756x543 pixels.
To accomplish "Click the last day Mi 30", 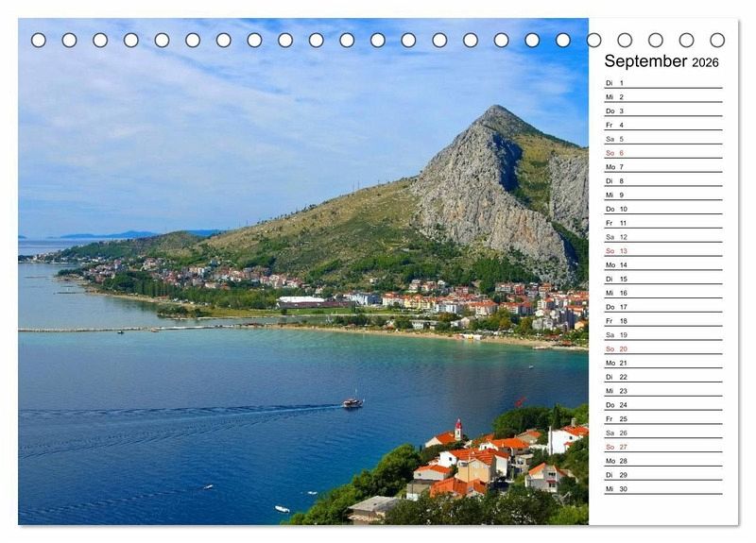I will point(662,489).
